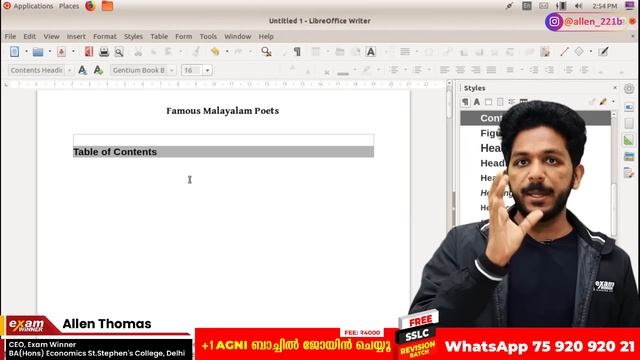Open the Tools menu
Screen dimensions: 640x360
208,36
